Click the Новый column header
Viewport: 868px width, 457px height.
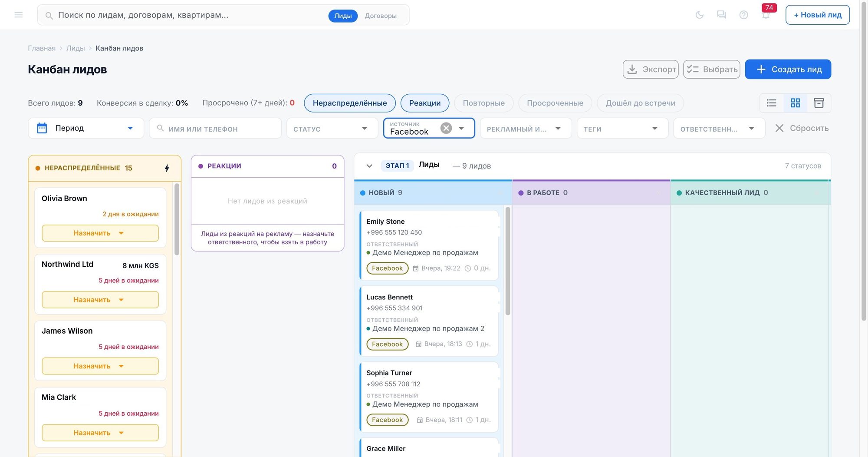click(433, 192)
